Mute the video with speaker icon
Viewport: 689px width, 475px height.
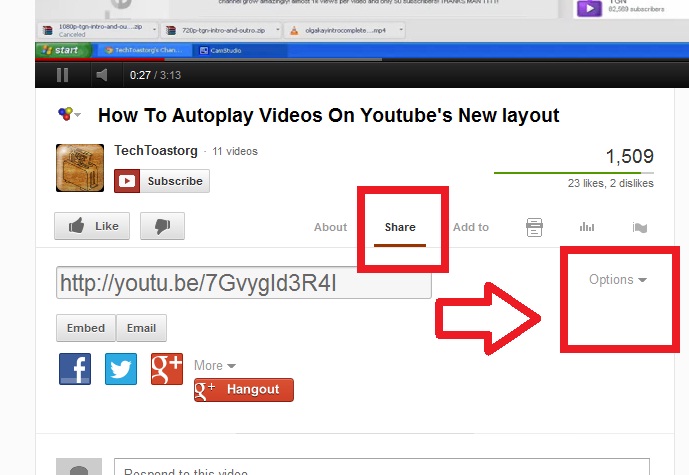(x=102, y=75)
